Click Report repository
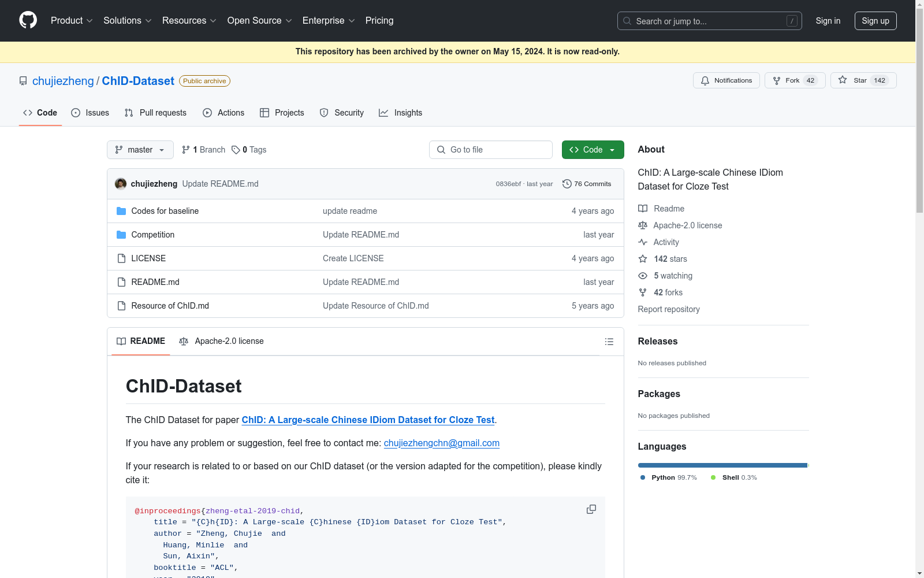This screenshot has height=578, width=924. (669, 309)
